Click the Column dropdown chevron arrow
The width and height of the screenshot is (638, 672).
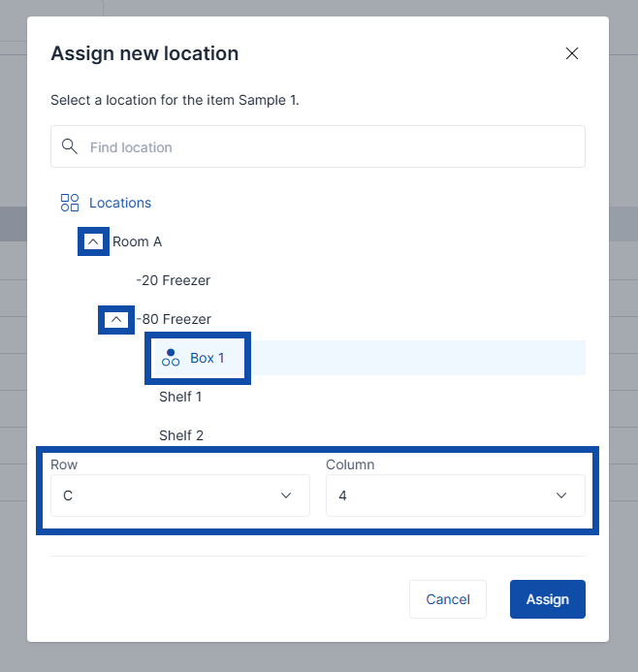(x=561, y=496)
